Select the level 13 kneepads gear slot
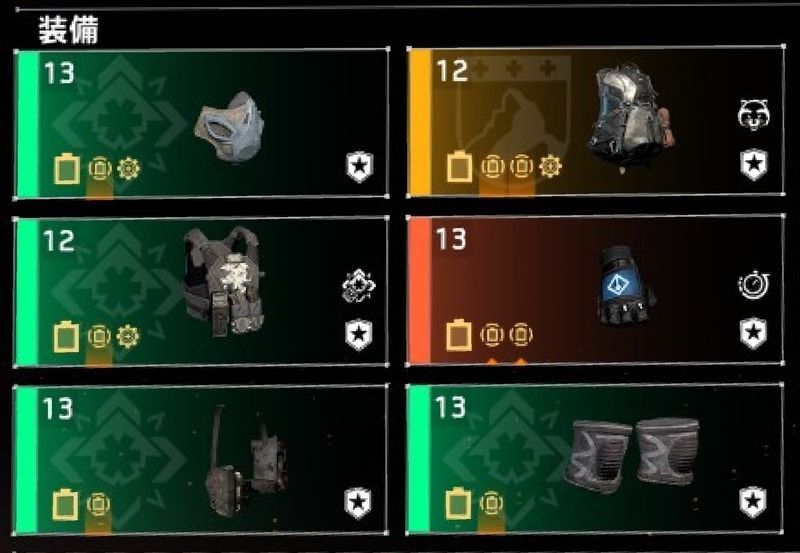Screen dimensions: 800x553 594,458
